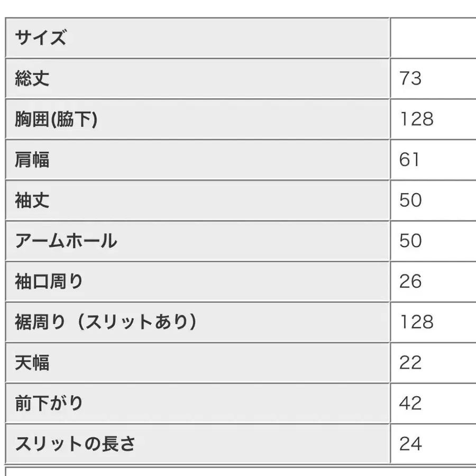Click the 総丈 value 73
The height and width of the screenshot is (476, 476).
[x=410, y=79]
